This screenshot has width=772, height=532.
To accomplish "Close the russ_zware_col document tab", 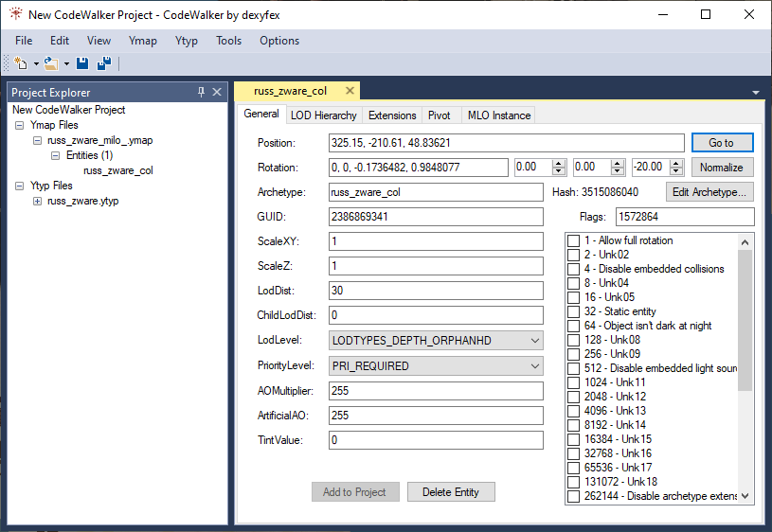I will point(350,91).
